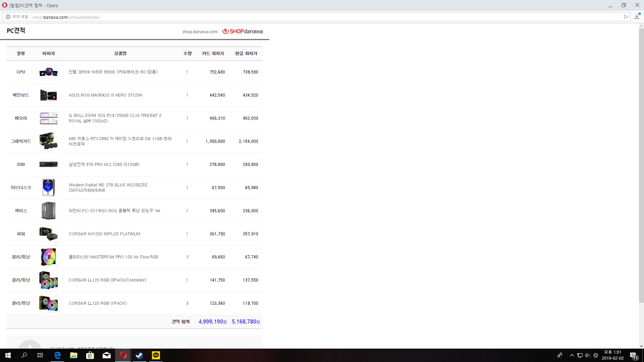The height and width of the screenshot is (362, 644).
Task: Click shop.danawa.com link in page header
Action: [200, 31]
